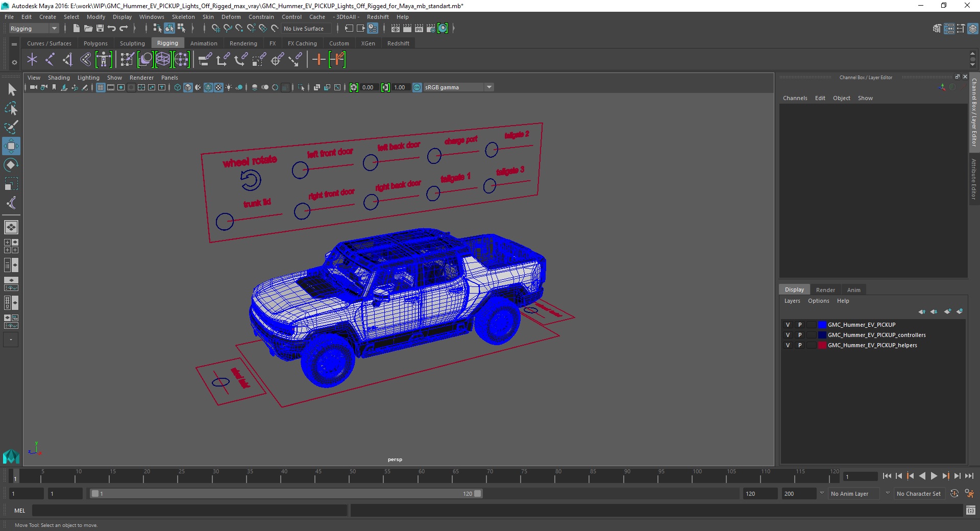Play backwards on the timeline
Screen dimensions: 980x531
922,476
